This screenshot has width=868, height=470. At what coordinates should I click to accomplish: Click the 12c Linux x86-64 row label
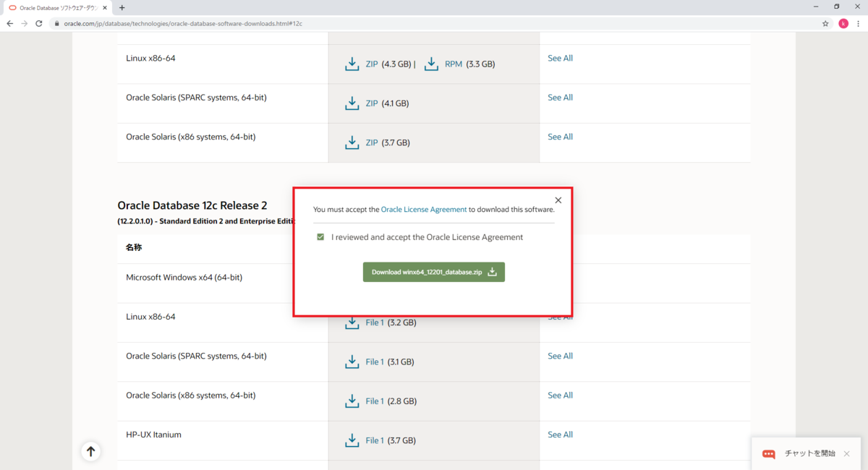[x=150, y=317]
